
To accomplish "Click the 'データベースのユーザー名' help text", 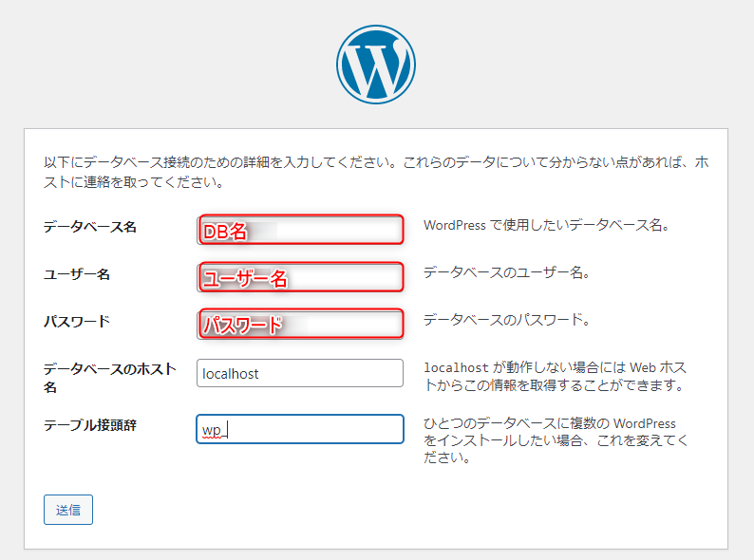I will coord(507,272).
